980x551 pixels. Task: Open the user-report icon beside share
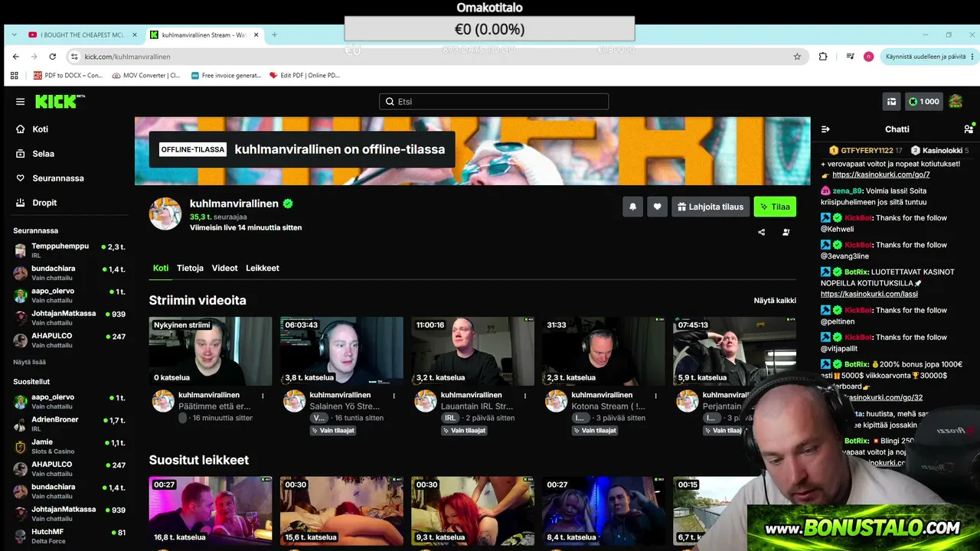pyautogui.click(x=786, y=233)
